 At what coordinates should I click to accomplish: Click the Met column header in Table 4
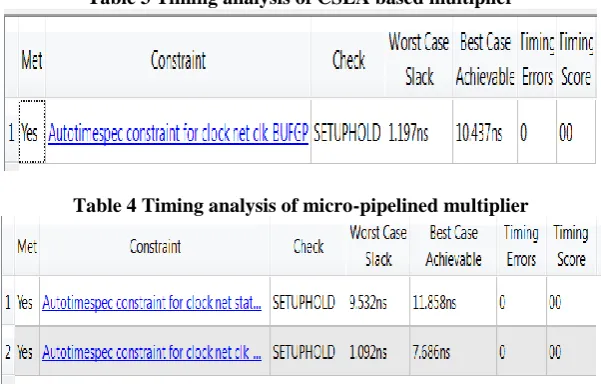tap(27, 246)
